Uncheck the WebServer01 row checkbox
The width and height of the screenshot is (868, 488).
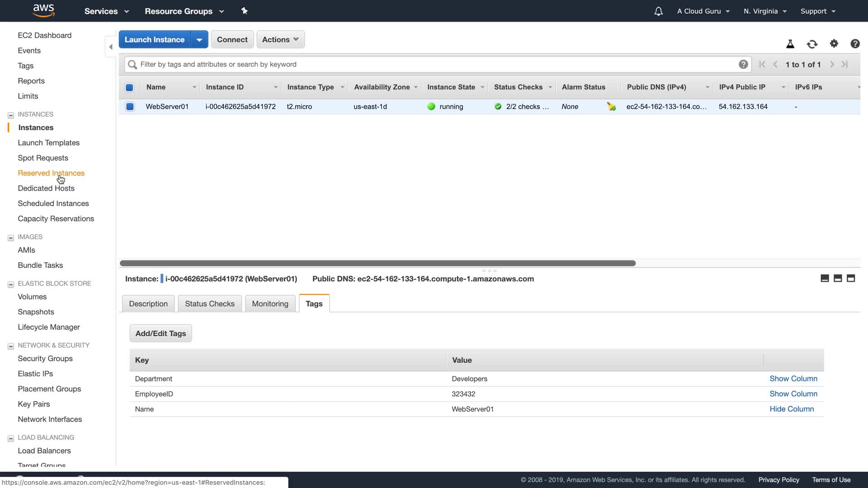point(130,107)
